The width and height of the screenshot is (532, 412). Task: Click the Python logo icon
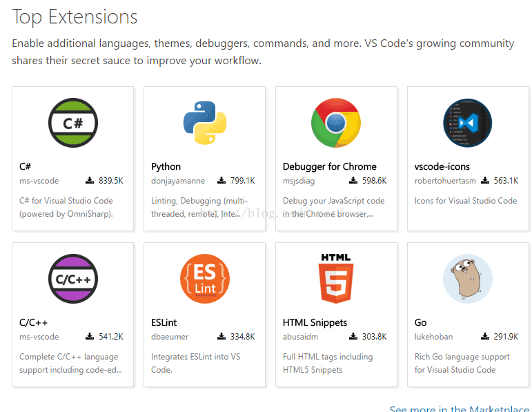point(204,123)
